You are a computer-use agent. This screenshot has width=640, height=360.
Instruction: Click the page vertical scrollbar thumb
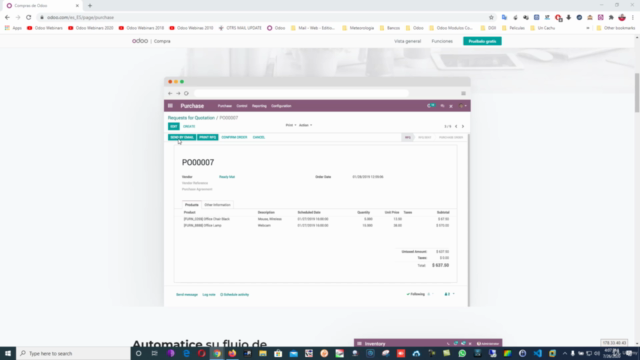[637, 93]
